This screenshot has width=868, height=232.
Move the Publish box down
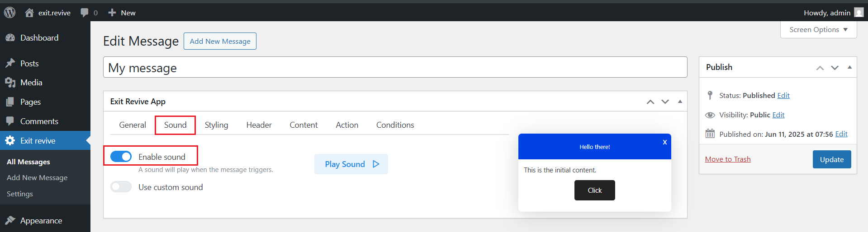coord(835,68)
